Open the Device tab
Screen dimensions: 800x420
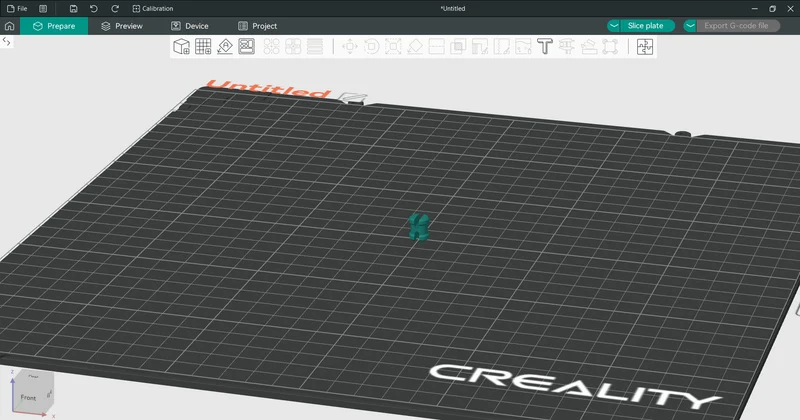[190, 26]
